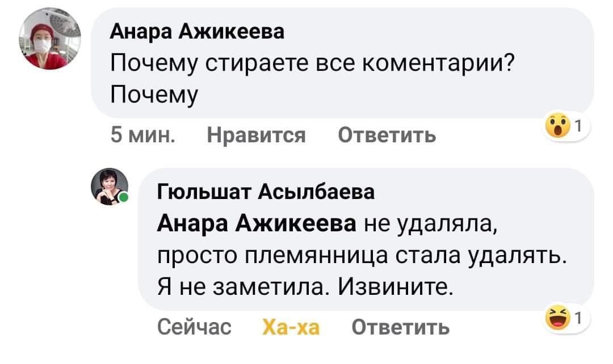Reply to Анара's comment with Ответить
This screenshot has height=364, width=613.
click(x=387, y=135)
